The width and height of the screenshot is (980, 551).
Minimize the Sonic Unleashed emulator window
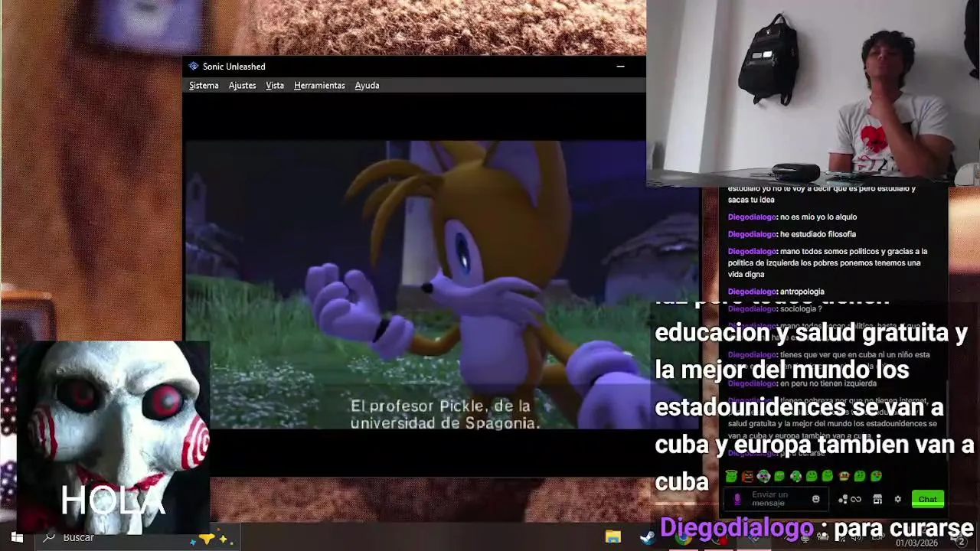tap(621, 67)
